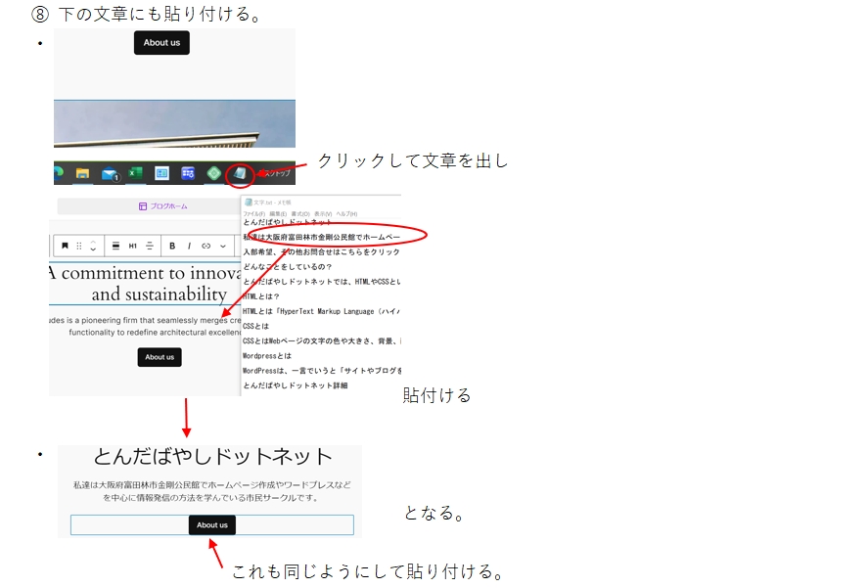
Task: Click the green diamond taskbar icon
Action: coord(213,174)
